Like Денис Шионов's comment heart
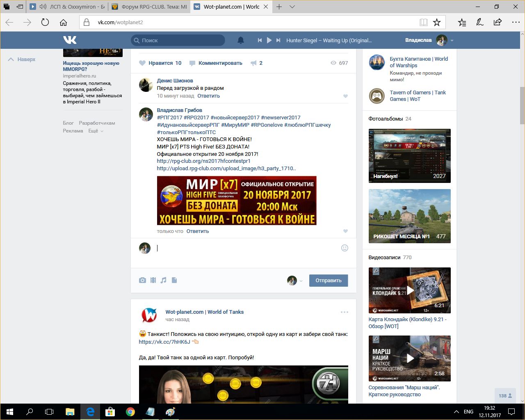The width and height of the screenshot is (525, 420). point(345,96)
